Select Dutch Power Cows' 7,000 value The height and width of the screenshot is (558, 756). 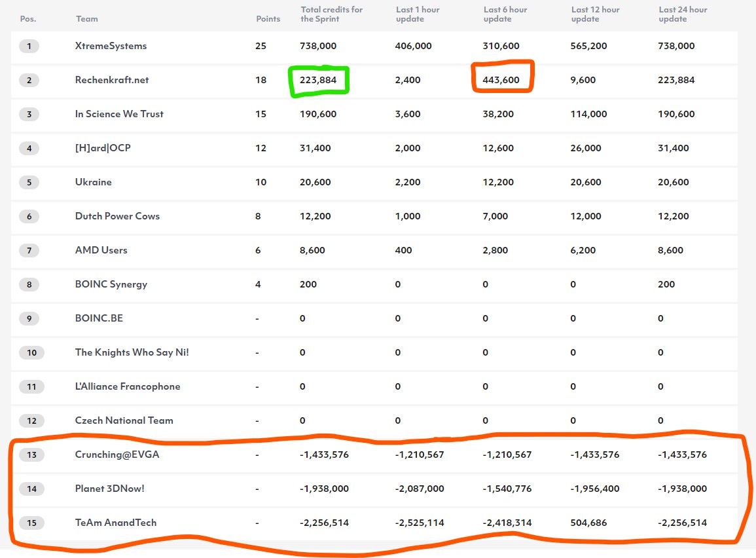(495, 216)
